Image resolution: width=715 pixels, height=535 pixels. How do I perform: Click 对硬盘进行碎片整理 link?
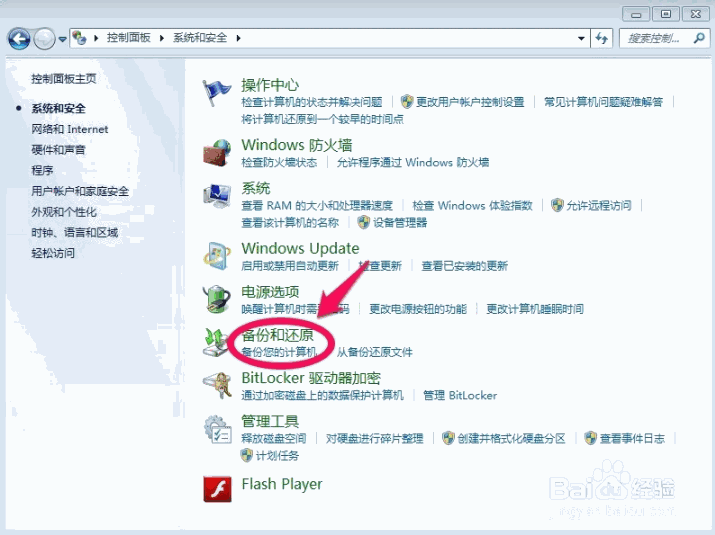pyautogui.click(x=374, y=439)
